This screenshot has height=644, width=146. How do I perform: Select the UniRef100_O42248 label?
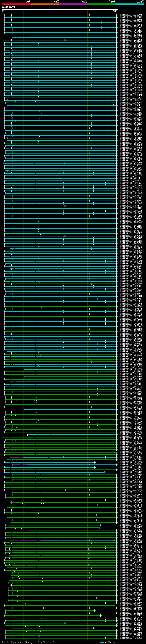131,58
